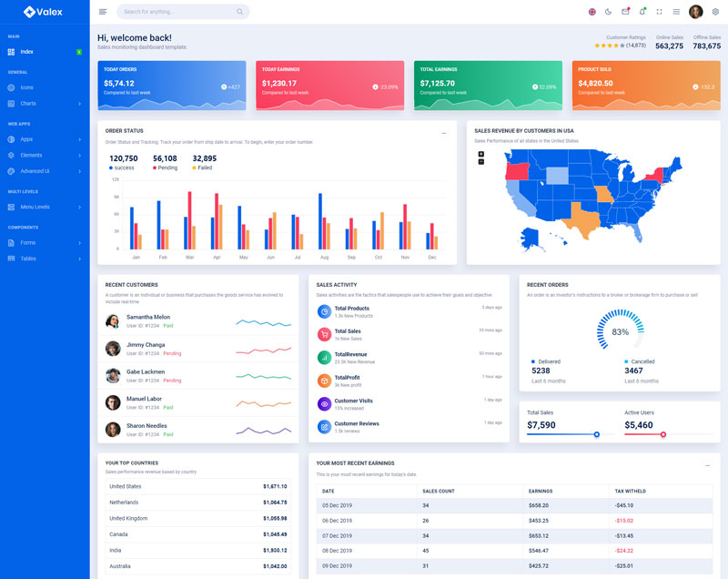The width and height of the screenshot is (728, 579).
Task: Click the UK flag language selector
Action: coord(591,12)
